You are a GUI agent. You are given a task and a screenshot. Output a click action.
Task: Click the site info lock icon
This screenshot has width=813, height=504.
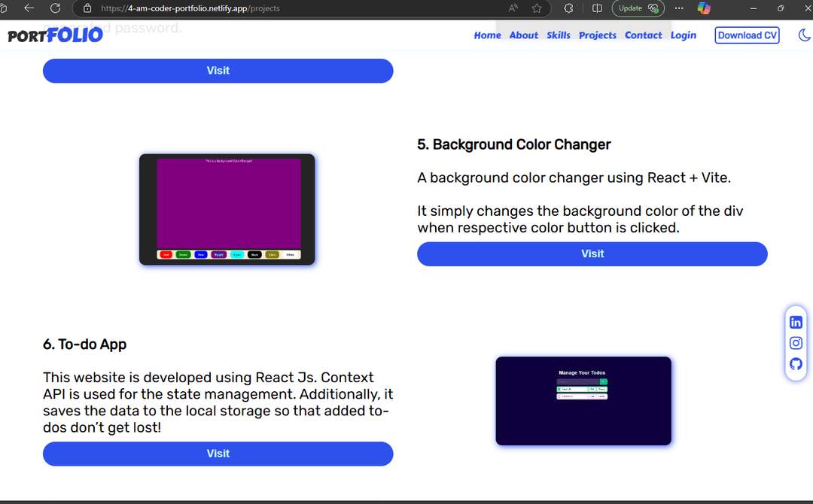coord(87,8)
